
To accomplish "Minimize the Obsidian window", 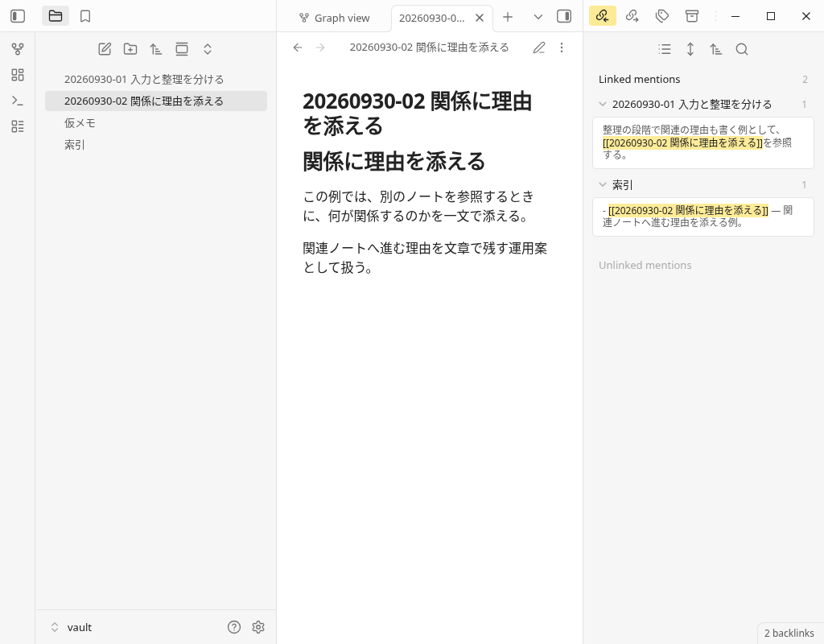I will 735,16.
